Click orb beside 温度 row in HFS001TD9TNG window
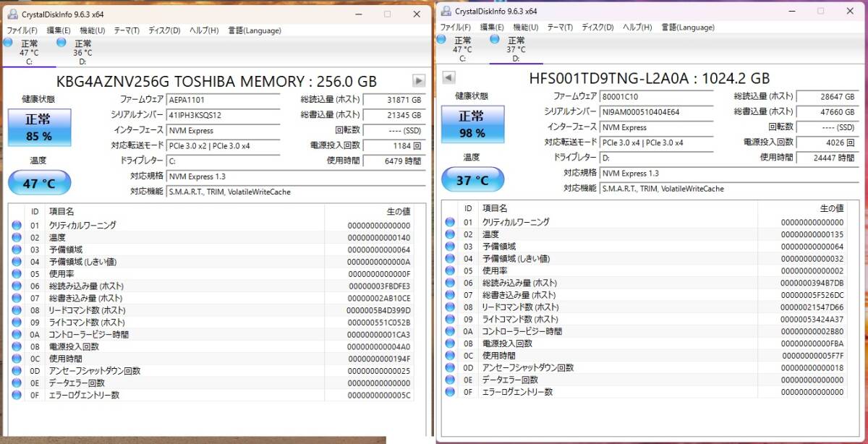The height and width of the screenshot is (444, 868). tap(450, 235)
